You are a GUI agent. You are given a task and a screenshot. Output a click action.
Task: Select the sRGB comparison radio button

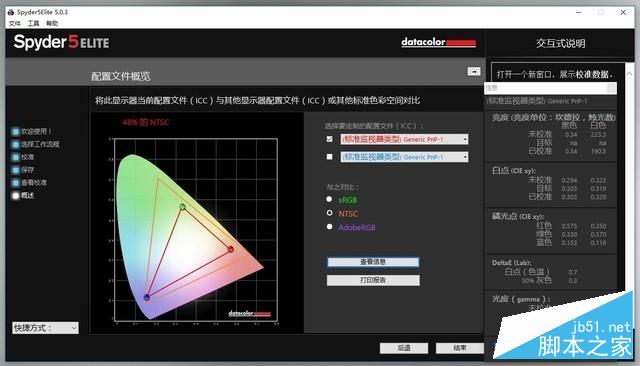tap(329, 199)
